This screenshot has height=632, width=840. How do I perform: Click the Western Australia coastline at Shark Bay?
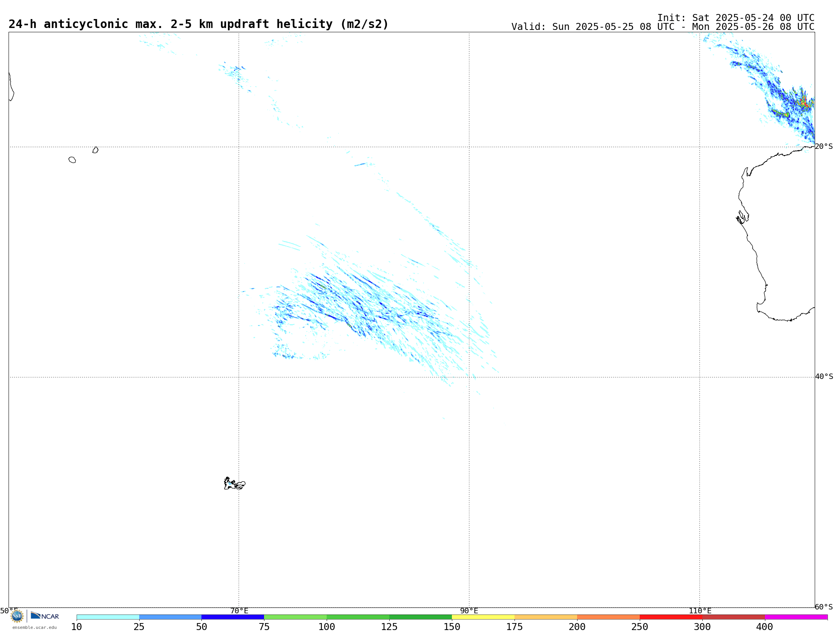[x=742, y=217]
